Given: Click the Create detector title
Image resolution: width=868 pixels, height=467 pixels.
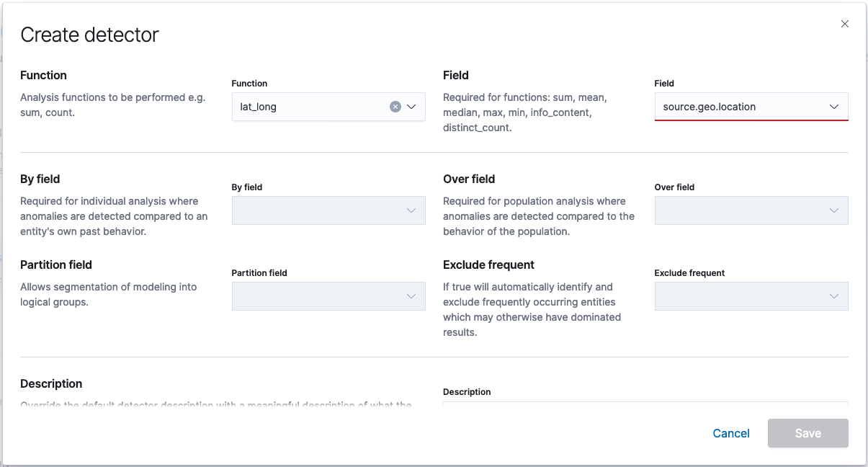Looking at the screenshot, I should (89, 35).
